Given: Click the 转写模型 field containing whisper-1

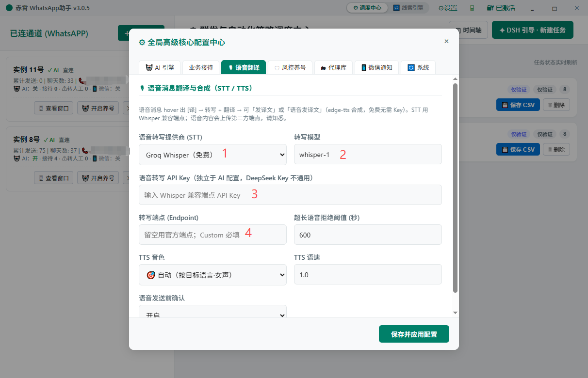Looking at the screenshot, I should point(368,155).
